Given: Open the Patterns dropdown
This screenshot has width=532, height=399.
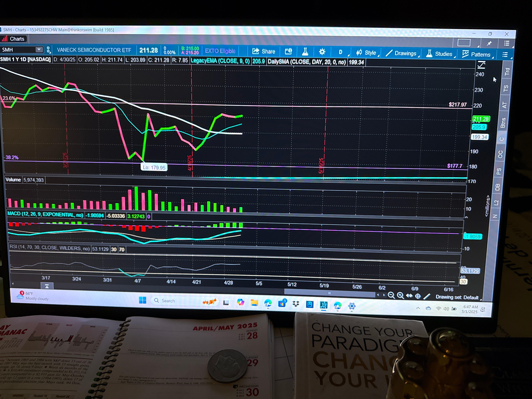Looking at the screenshot, I should point(477,54).
